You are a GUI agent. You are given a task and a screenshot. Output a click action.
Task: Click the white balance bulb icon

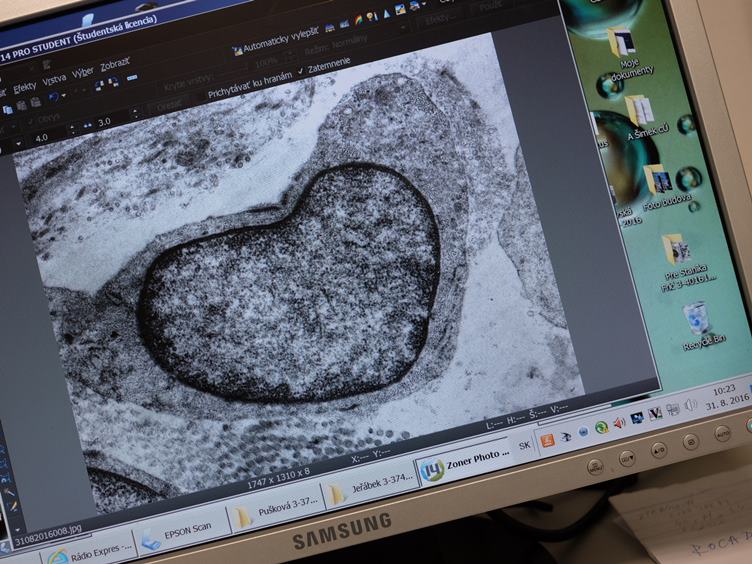tap(372, 17)
